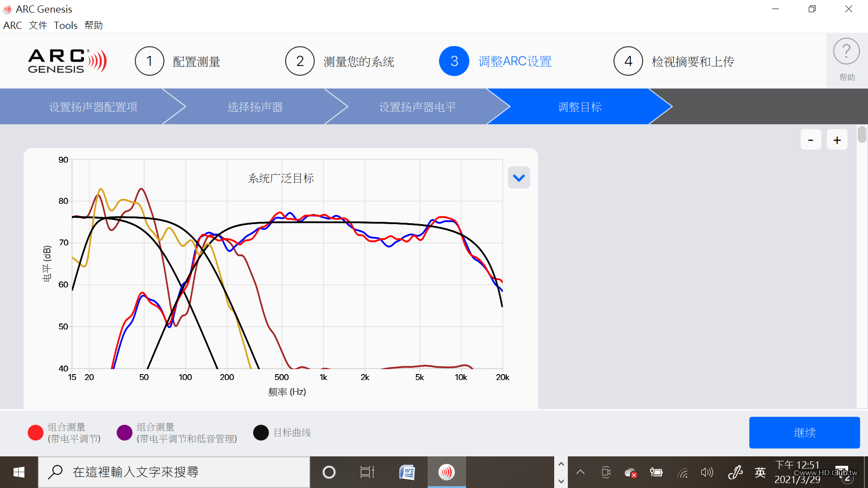868x488 pixels.
Task: Click the Windows search input field
Action: click(174, 472)
